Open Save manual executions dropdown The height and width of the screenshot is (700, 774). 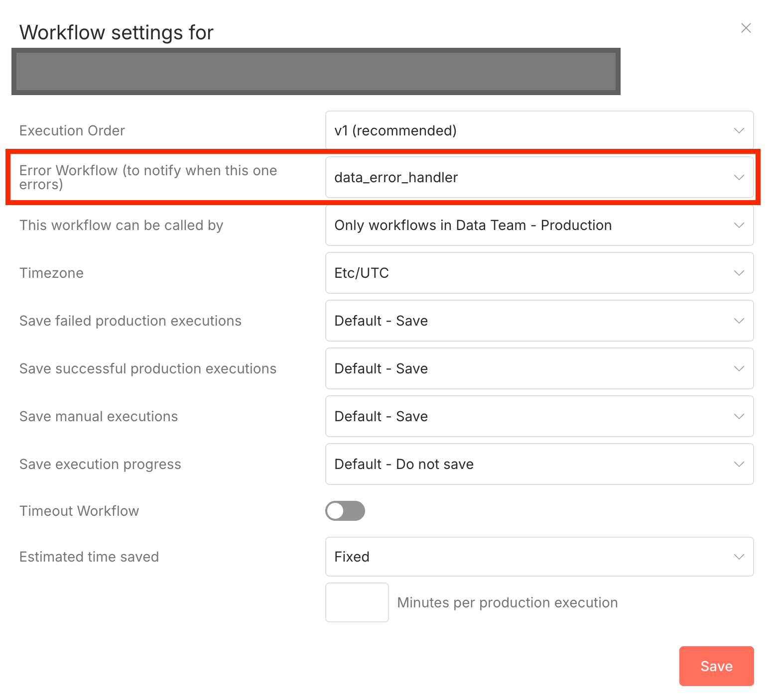pos(539,416)
